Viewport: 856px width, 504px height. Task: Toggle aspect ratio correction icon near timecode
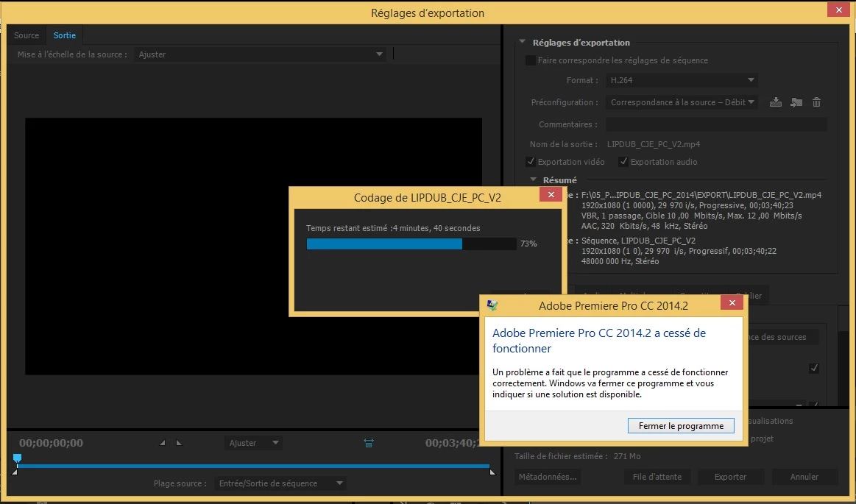pyautogui.click(x=369, y=443)
